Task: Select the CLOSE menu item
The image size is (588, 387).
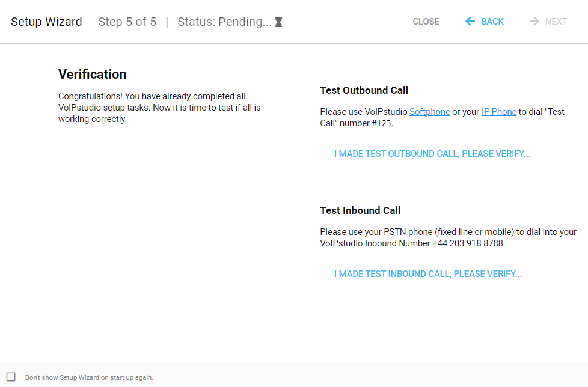Action: [426, 21]
